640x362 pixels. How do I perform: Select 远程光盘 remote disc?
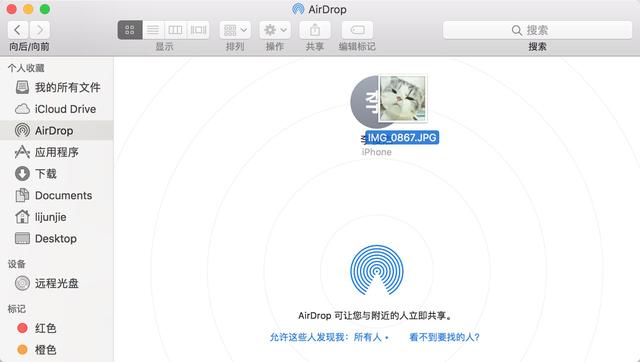(57, 283)
